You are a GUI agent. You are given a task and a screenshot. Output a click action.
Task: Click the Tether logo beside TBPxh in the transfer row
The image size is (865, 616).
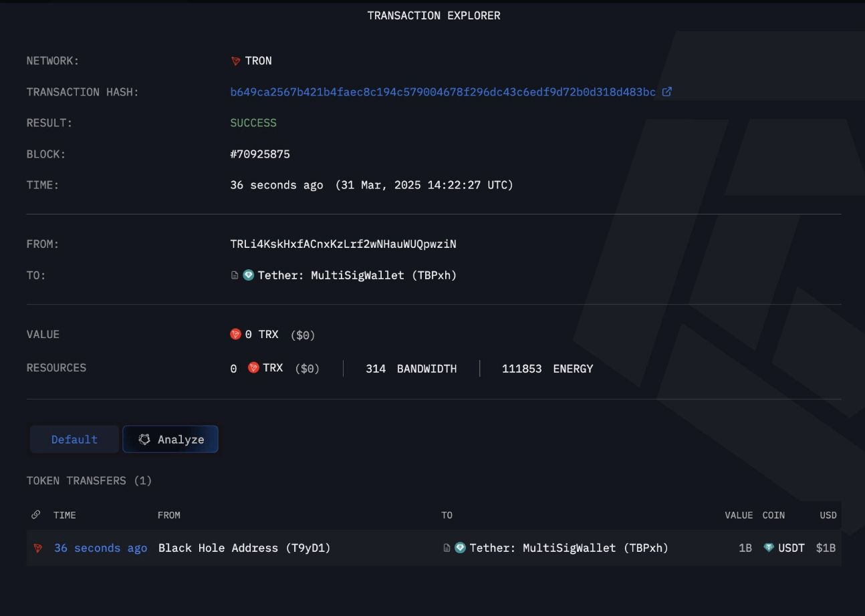(460, 547)
